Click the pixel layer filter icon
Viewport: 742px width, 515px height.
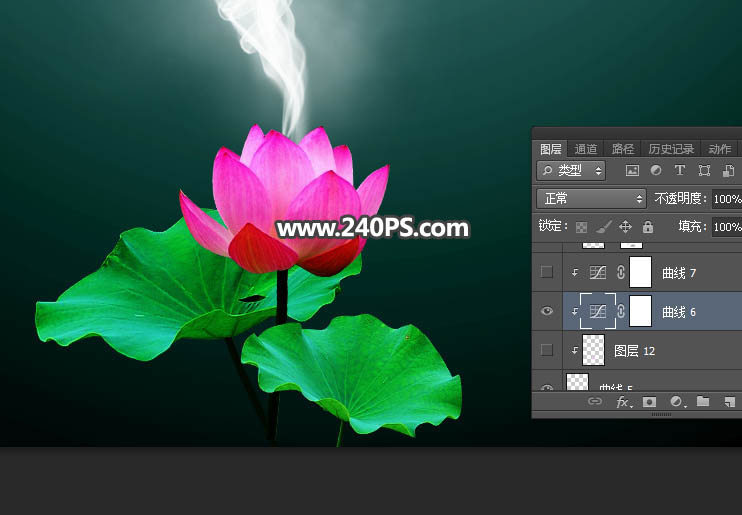[x=632, y=171]
